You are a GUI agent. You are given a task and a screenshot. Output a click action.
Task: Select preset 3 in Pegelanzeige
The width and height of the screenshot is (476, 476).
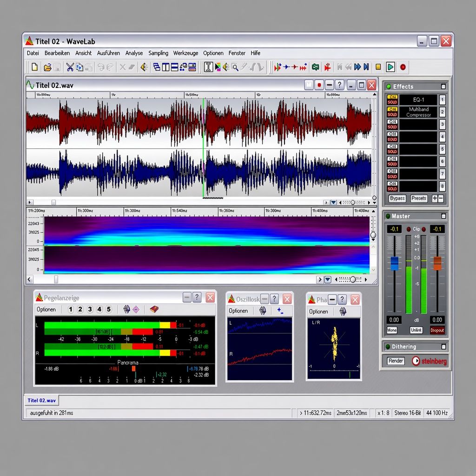[90, 309]
